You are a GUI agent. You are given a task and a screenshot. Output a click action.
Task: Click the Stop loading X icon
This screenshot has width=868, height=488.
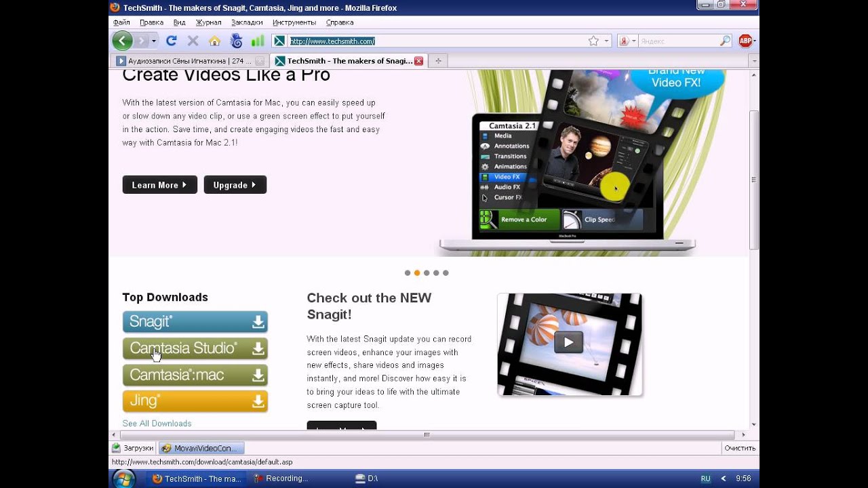pyautogui.click(x=193, y=41)
